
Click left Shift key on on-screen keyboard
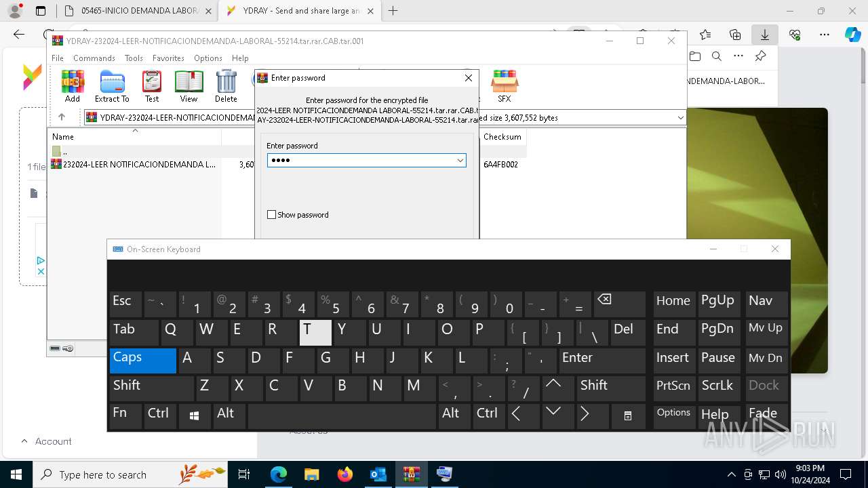tap(152, 388)
